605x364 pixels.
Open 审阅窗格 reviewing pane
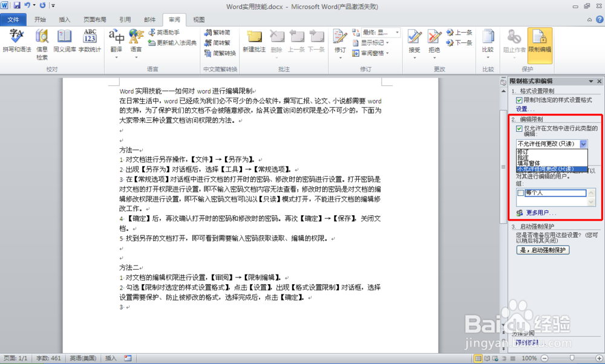[x=370, y=53]
